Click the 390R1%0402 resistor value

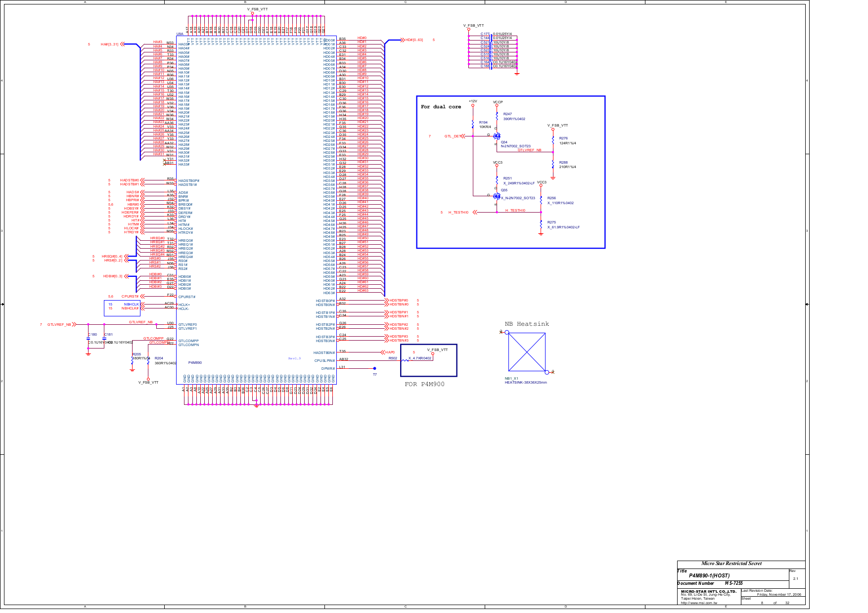(514, 119)
